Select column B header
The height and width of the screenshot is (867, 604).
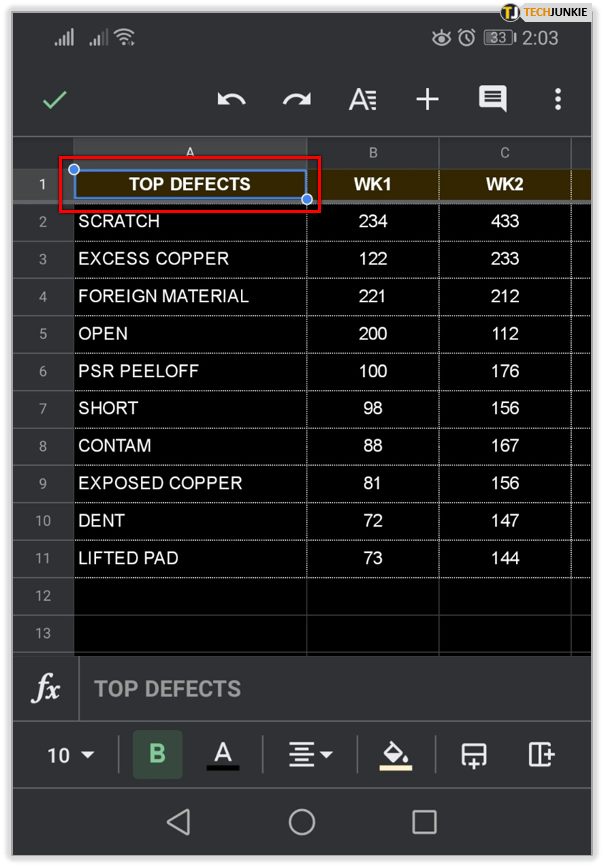point(373,153)
